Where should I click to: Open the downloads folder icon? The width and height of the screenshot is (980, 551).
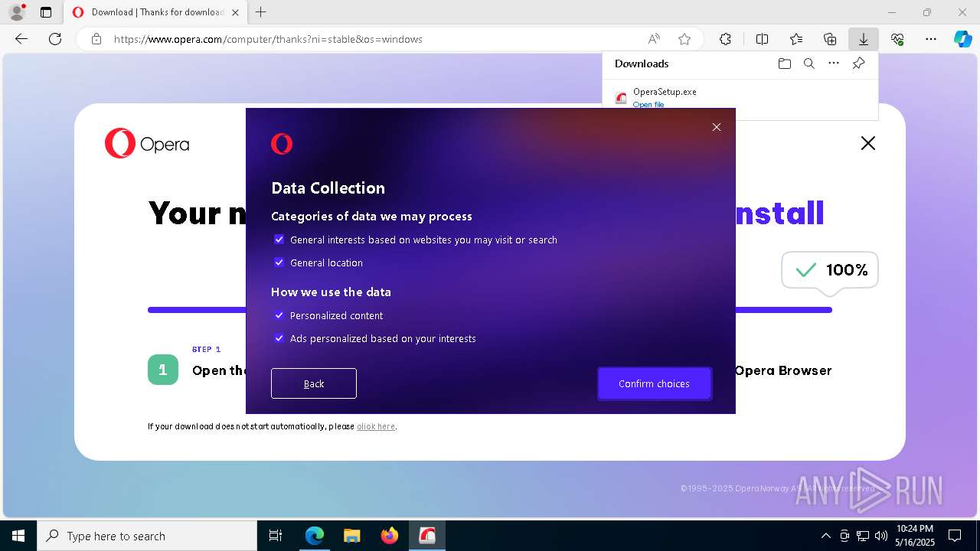(x=784, y=64)
